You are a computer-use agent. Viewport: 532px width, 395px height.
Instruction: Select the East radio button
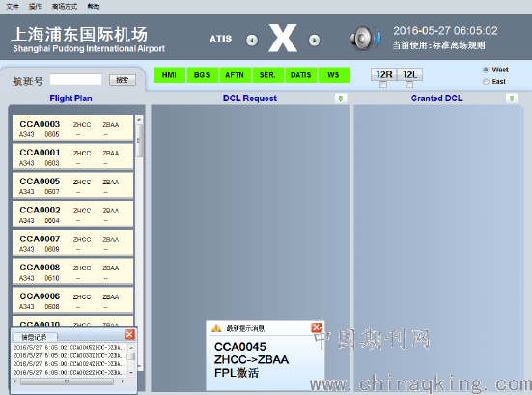(x=486, y=82)
